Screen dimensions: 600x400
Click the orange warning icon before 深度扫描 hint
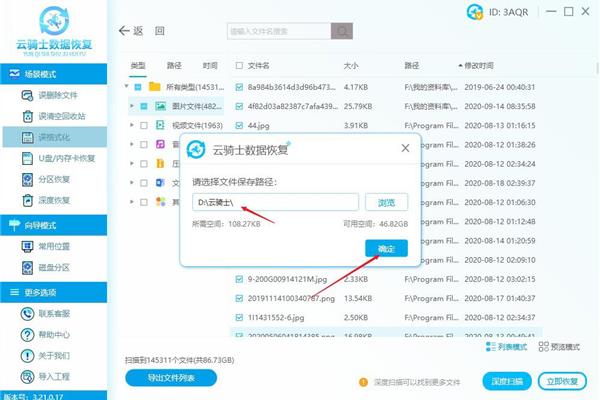363,382
